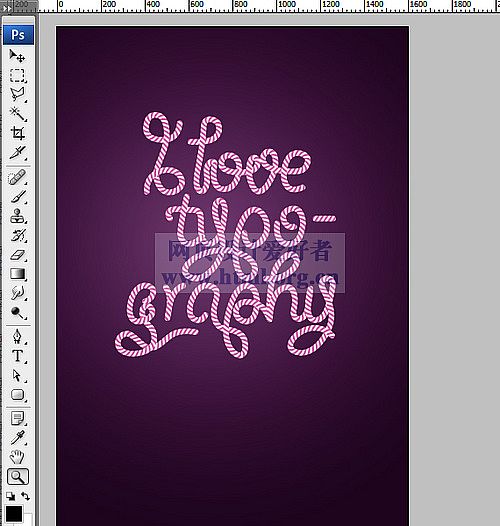This screenshot has height=526, width=500.
Task: Select the Path Selection tool
Action: [17, 375]
